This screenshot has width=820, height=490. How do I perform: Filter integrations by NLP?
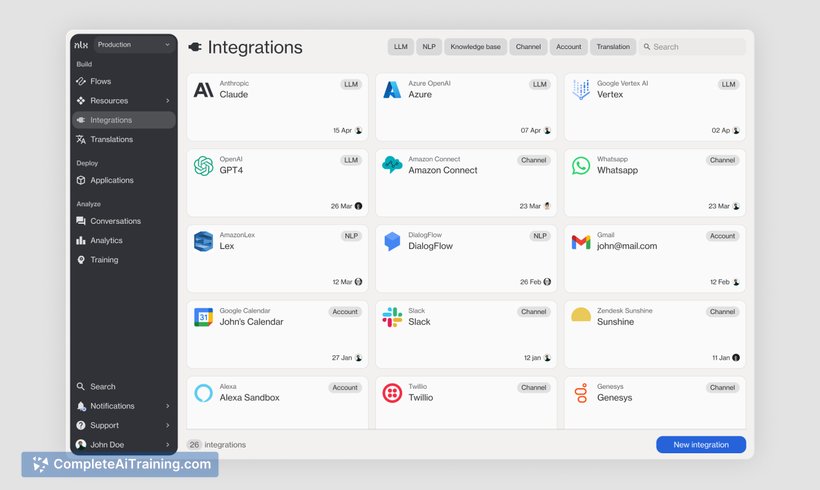429,47
